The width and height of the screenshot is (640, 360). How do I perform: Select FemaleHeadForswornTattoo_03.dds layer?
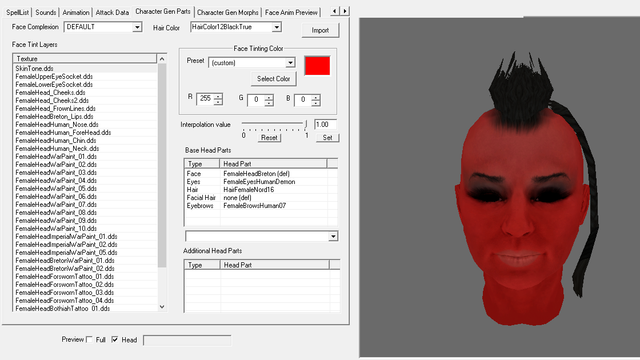[x=85, y=293]
